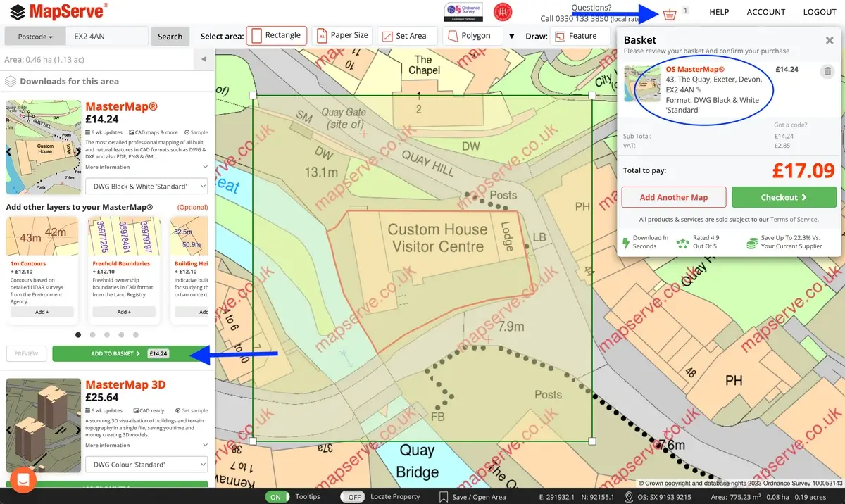Open the DWG Black & White 'Standard' format dropdown
The image size is (845, 504).
click(x=146, y=187)
